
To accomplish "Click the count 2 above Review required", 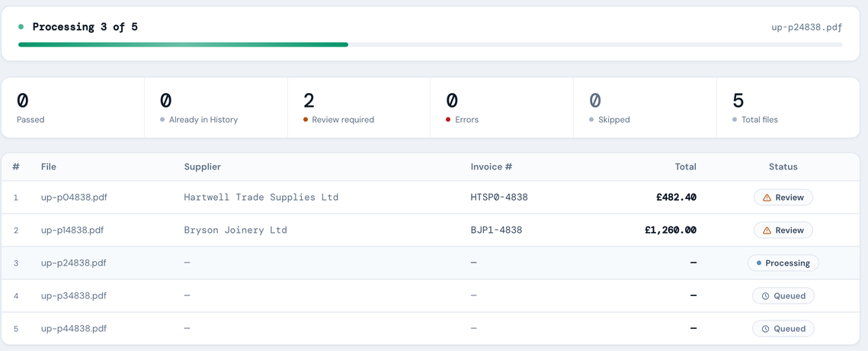I will point(309,101).
